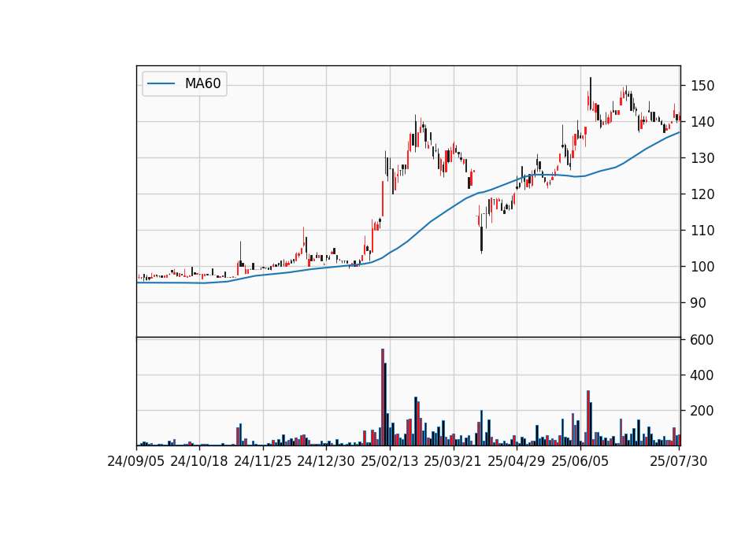The width and height of the screenshot is (756, 543).
Task: Click the tallest volume bar near 25/02/13
Action: click(383, 397)
